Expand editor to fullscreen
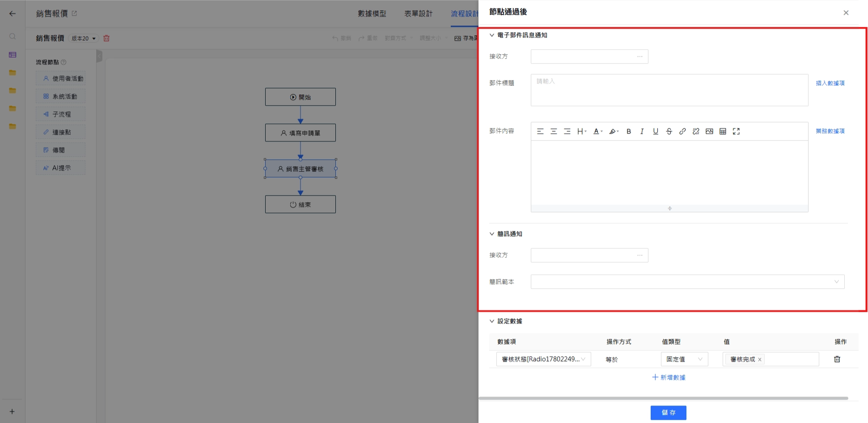The image size is (868, 423). 736,131
